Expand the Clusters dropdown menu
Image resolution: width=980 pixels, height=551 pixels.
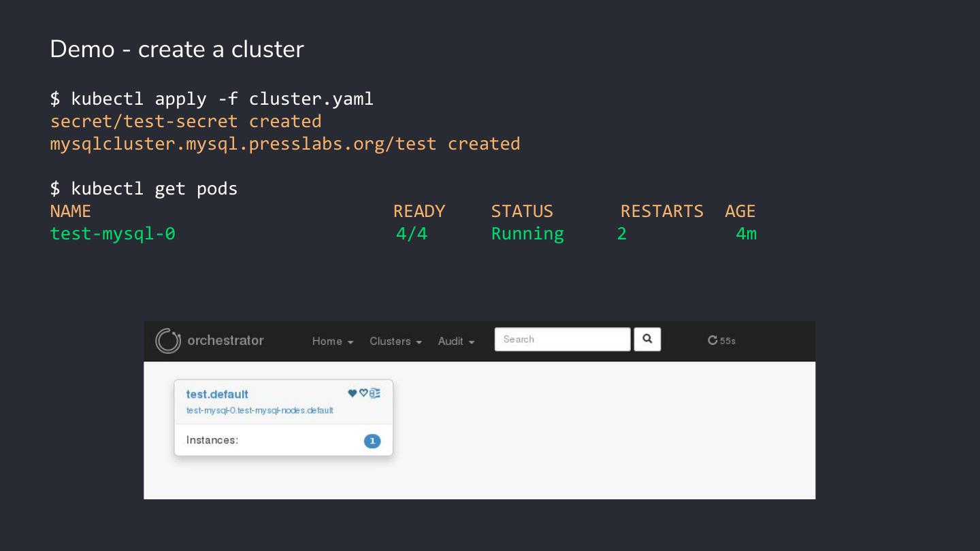[x=395, y=341]
